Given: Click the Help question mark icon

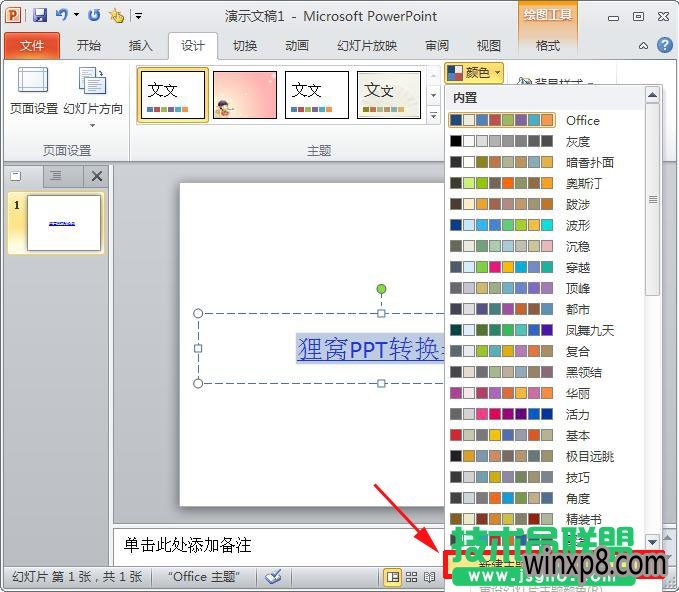Looking at the screenshot, I should tap(665, 45).
